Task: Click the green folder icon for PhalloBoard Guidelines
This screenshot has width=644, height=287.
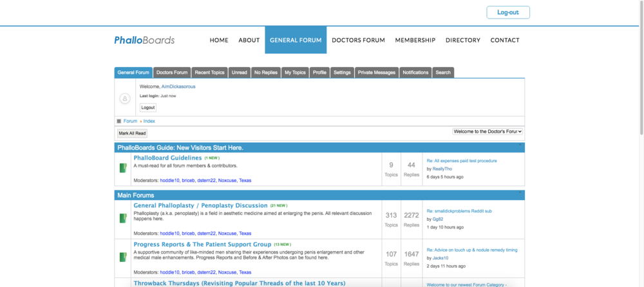Action: [x=123, y=168]
